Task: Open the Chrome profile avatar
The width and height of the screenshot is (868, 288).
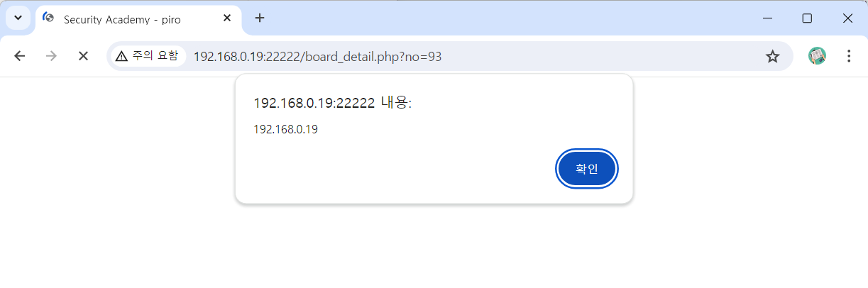Action: coord(817,56)
